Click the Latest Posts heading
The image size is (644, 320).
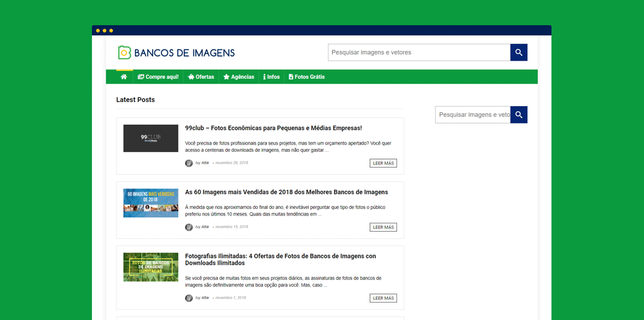136,100
